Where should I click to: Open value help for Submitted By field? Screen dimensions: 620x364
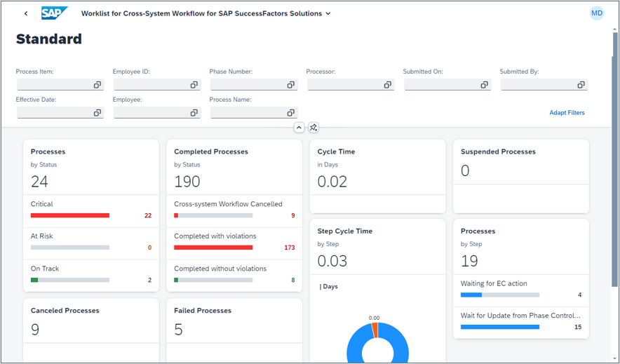[x=581, y=85]
